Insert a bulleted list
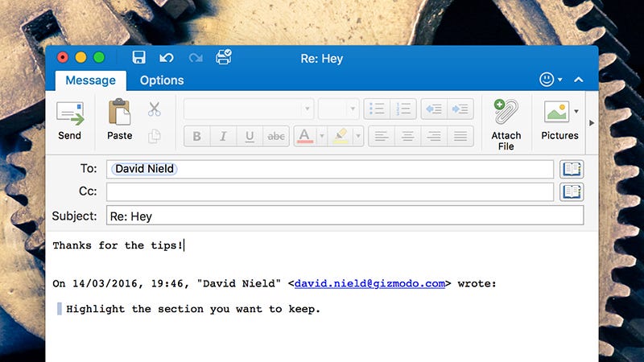Viewport: 644px width, 362px height. (x=377, y=109)
